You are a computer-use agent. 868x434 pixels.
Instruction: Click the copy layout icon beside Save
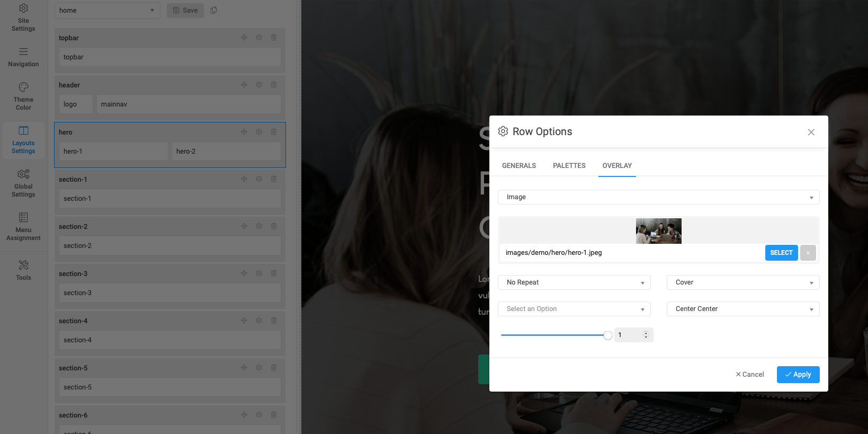click(x=213, y=10)
